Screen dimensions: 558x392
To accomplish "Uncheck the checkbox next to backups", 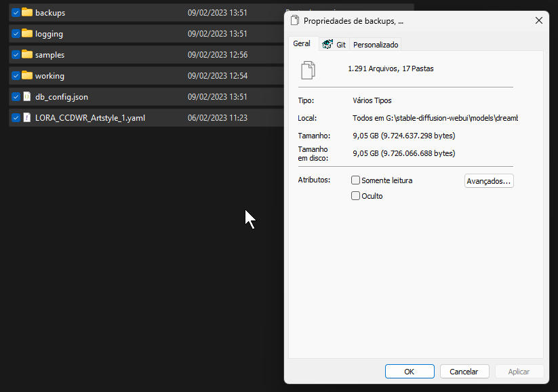I will [15, 12].
